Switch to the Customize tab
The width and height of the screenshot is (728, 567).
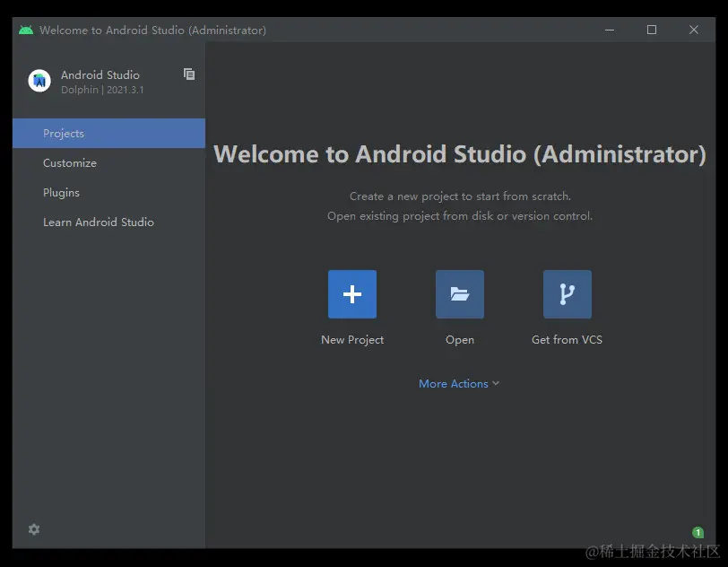(x=108, y=163)
